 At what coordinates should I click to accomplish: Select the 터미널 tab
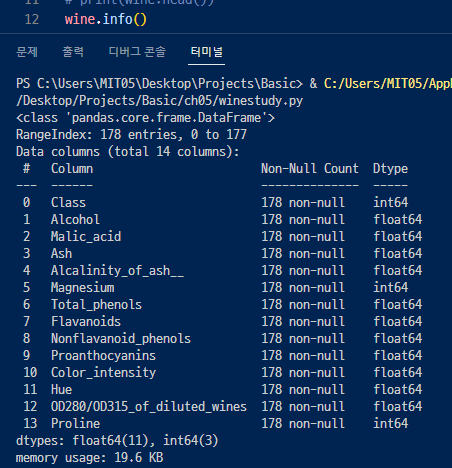[x=206, y=52]
